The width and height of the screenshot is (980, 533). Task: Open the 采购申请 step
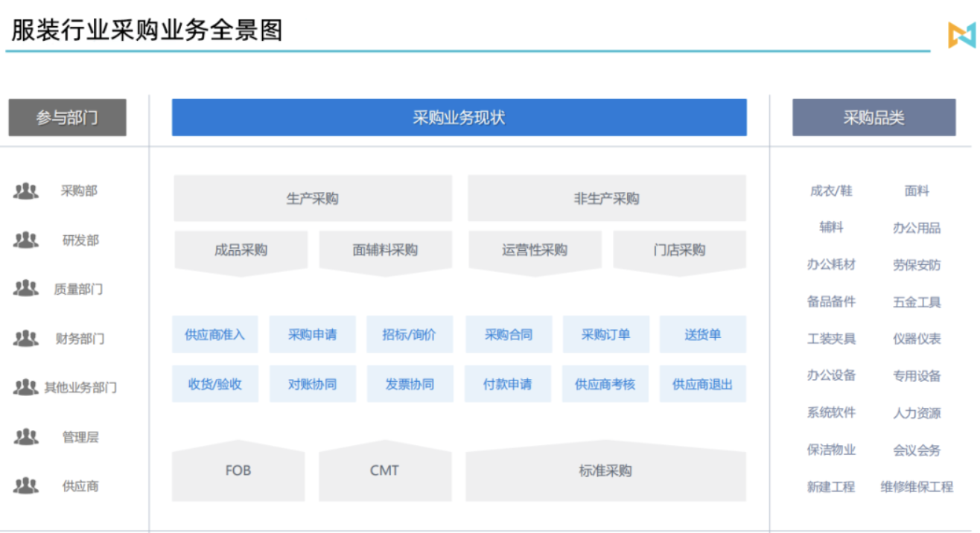(312, 334)
